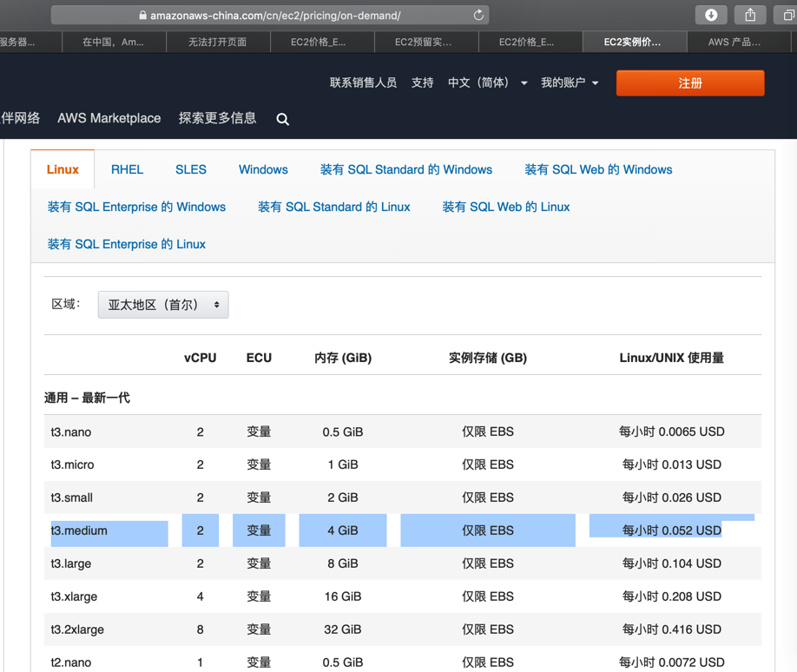
Task: Click the t3.micro instance name
Action: point(72,464)
